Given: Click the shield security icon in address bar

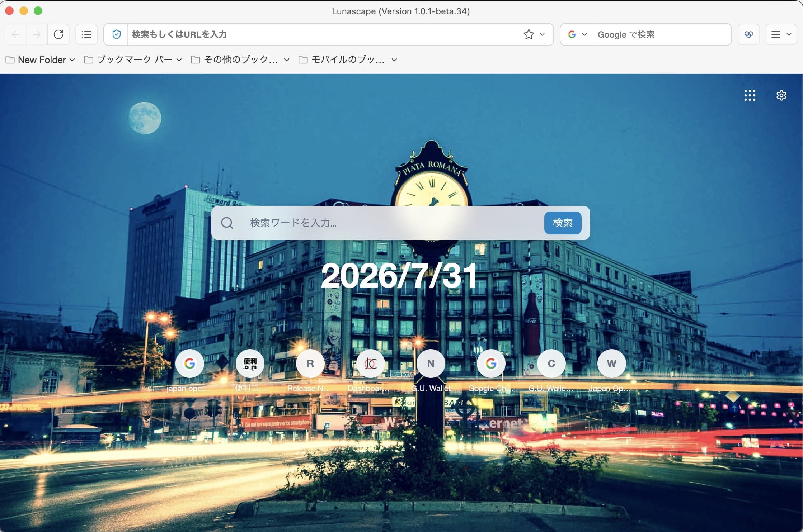Looking at the screenshot, I should [x=116, y=34].
